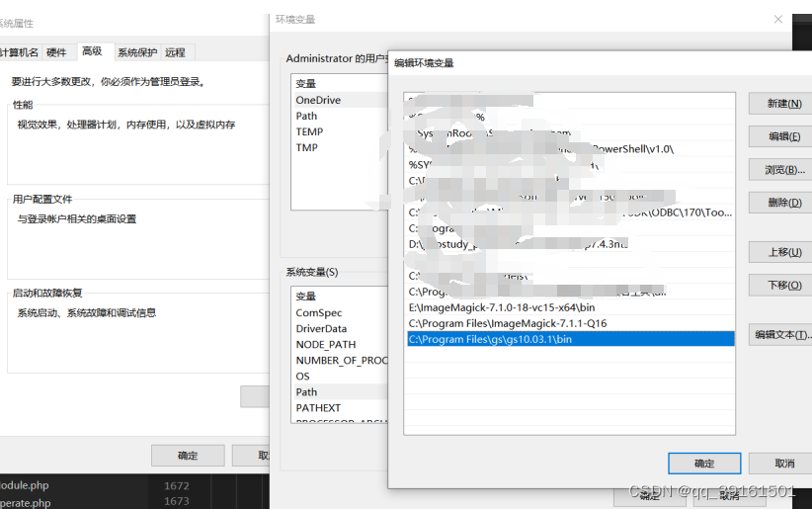Confirm with 确定 in edit variable dialog

click(704, 464)
